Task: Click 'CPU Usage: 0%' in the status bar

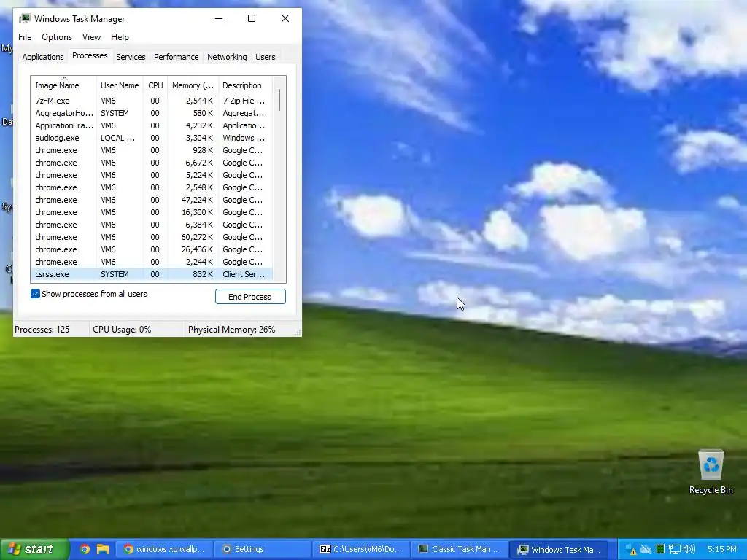Action: tap(122, 330)
